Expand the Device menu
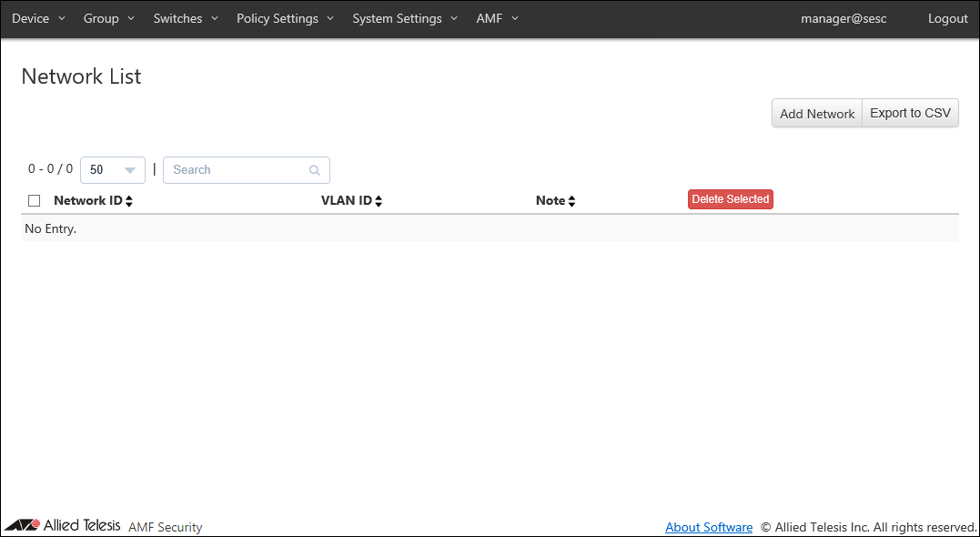 (x=38, y=19)
